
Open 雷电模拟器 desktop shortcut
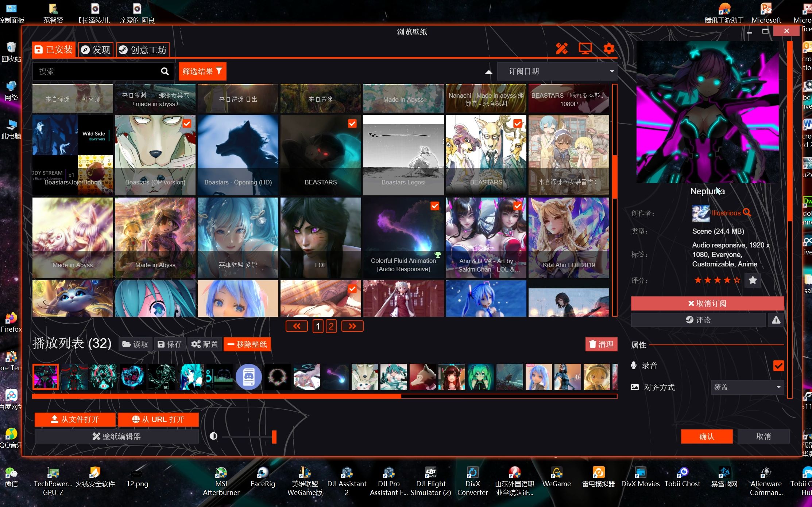(x=598, y=477)
